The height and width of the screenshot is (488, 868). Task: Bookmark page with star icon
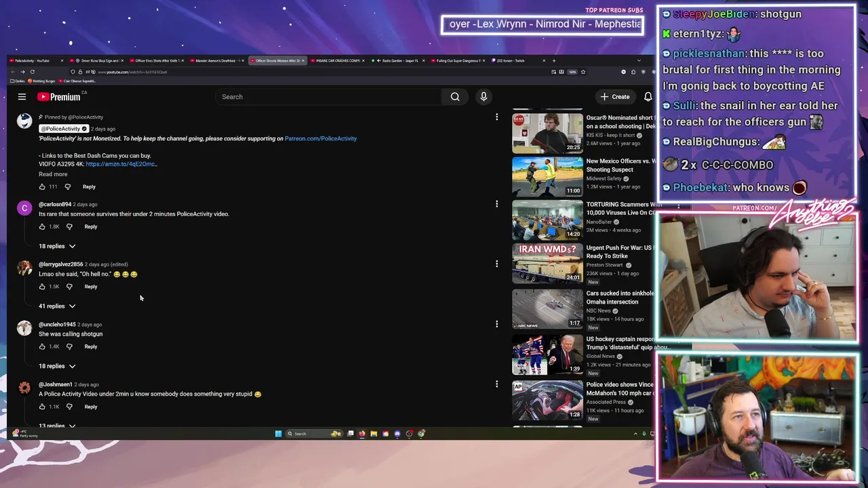(583, 72)
